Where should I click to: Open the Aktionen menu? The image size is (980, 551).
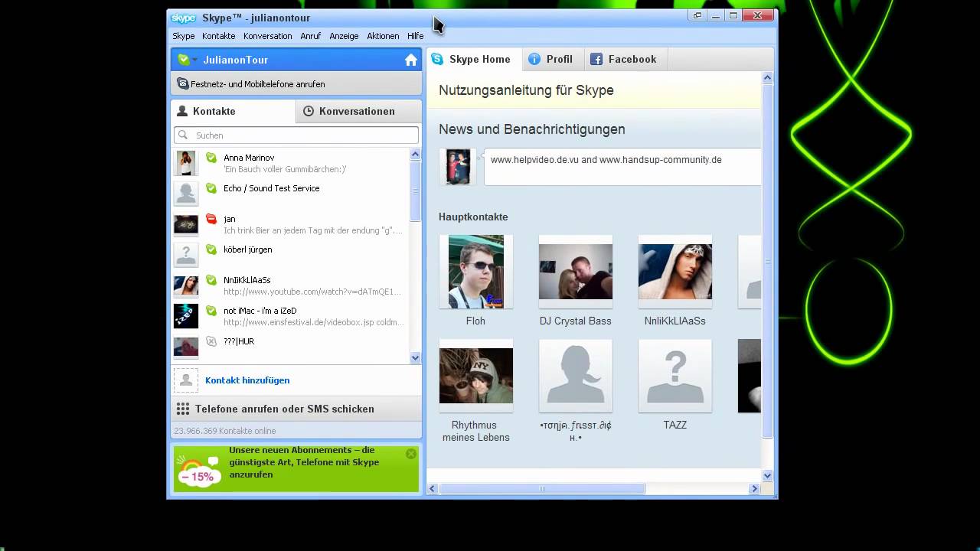click(x=383, y=36)
